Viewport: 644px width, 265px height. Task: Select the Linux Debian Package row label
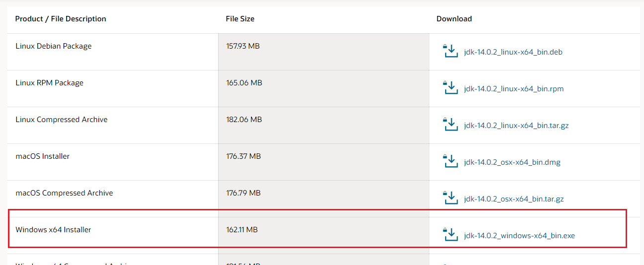coord(54,46)
